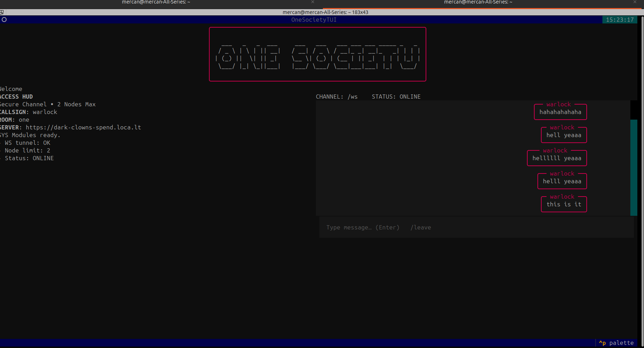Open the ^p palette footer shortcut
Viewport: 644px width, 348px height.
(x=616, y=343)
